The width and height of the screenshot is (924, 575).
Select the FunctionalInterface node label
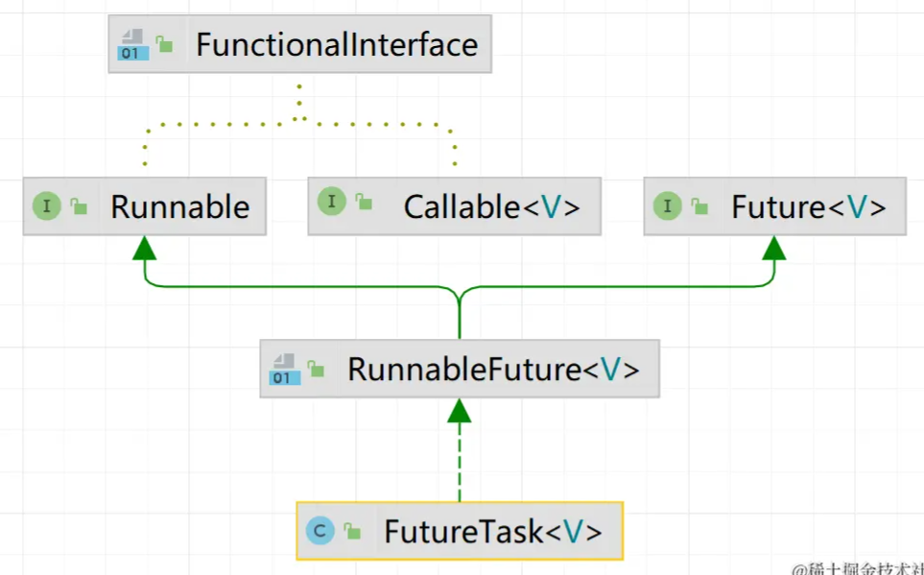(x=337, y=45)
